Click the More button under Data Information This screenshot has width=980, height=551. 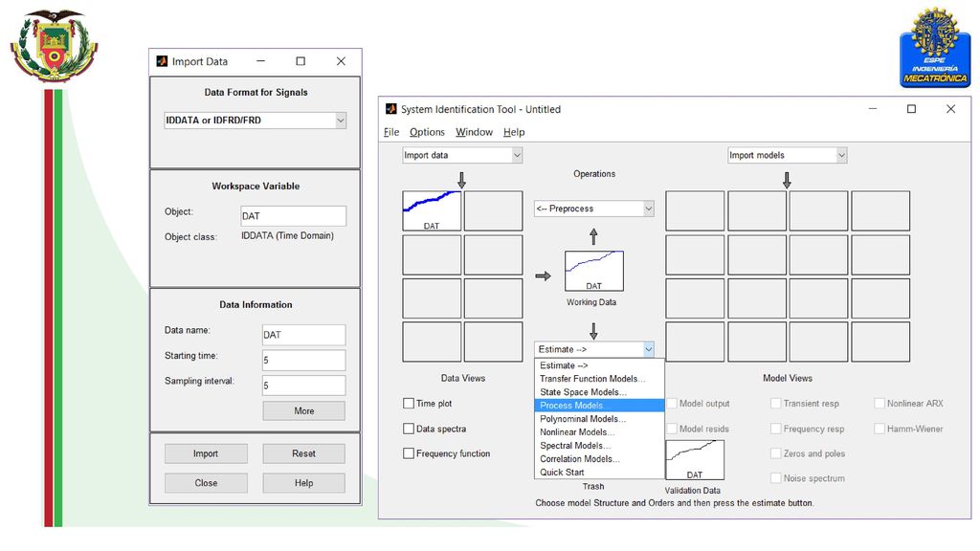point(303,411)
